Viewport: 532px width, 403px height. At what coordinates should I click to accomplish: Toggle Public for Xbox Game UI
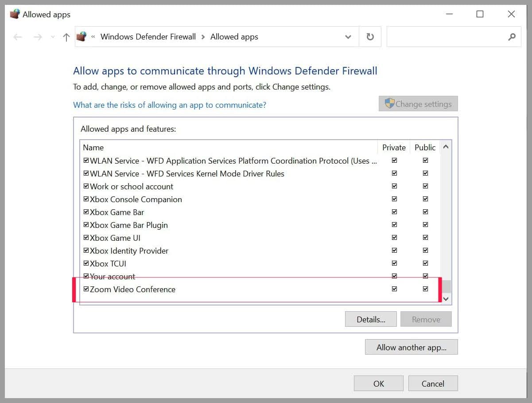tap(425, 238)
